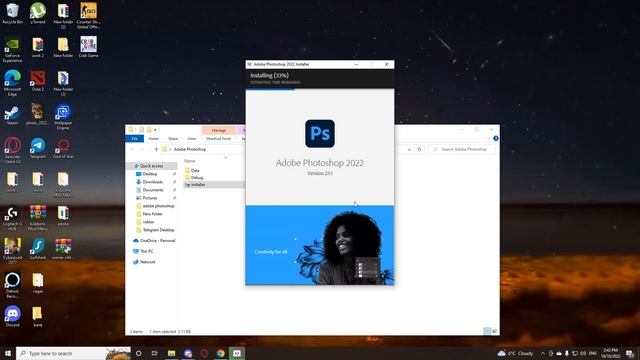Open Explorer help question-mark icon

click(x=496, y=138)
